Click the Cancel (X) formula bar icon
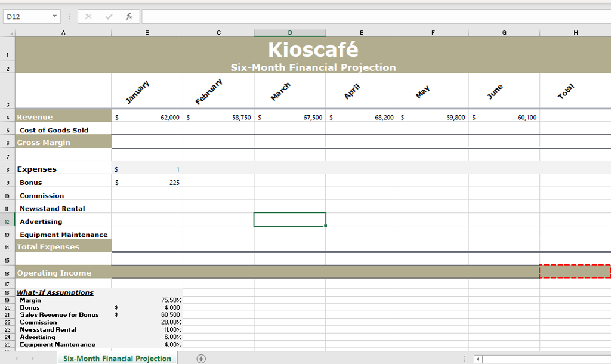The height and width of the screenshot is (364, 611). [88, 16]
